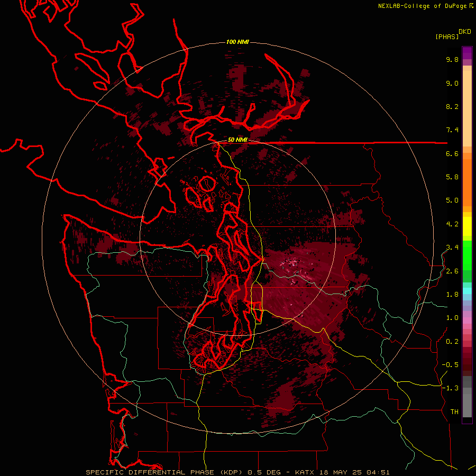Click the 4.2 legend value
476x476 pixels.
coord(452,224)
